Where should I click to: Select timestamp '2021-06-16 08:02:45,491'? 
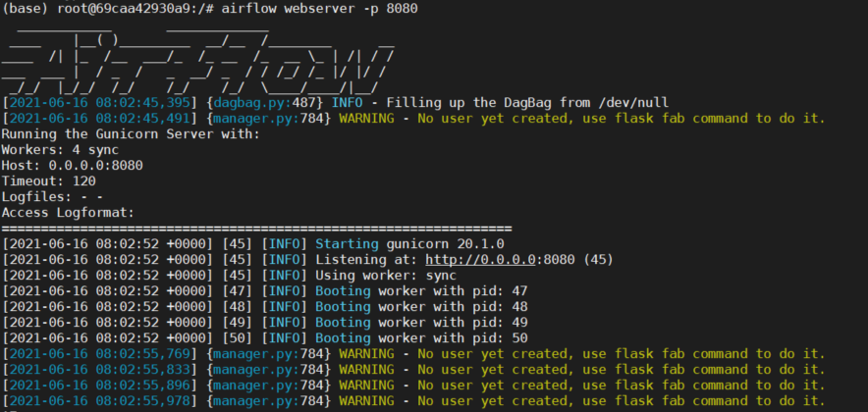pyautogui.click(x=100, y=119)
